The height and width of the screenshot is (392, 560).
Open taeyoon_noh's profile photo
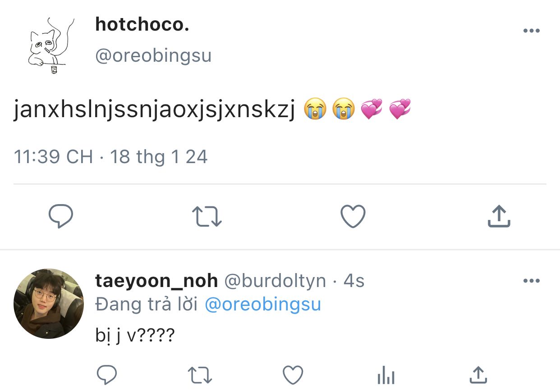click(49, 303)
